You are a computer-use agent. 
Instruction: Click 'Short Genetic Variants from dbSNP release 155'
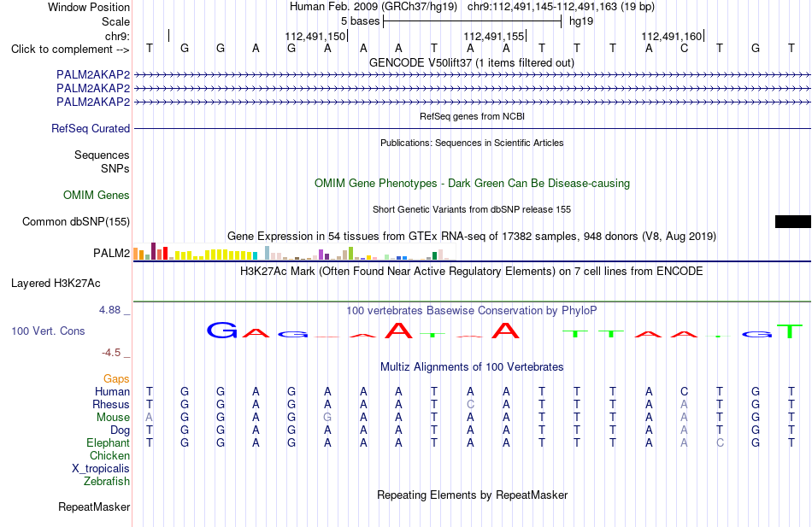tap(472, 209)
